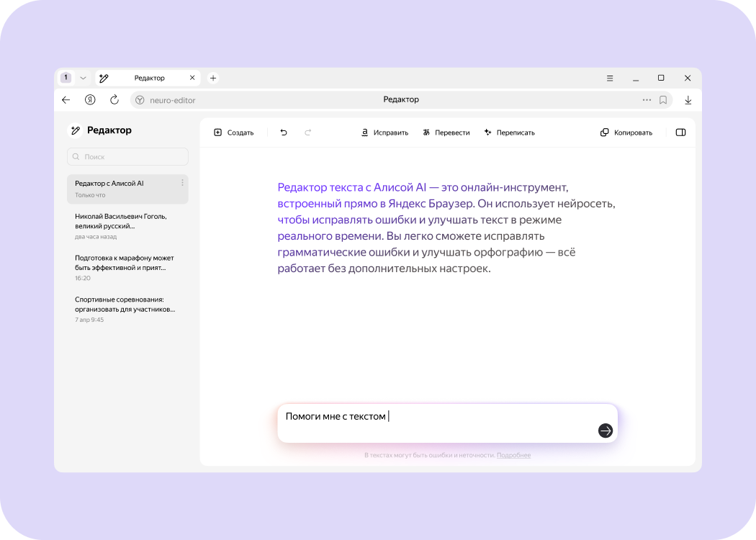The width and height of the screenshot is (756, 540).
Task: Send the prompt with the arrow button
Action: click(x=606, y=431)
